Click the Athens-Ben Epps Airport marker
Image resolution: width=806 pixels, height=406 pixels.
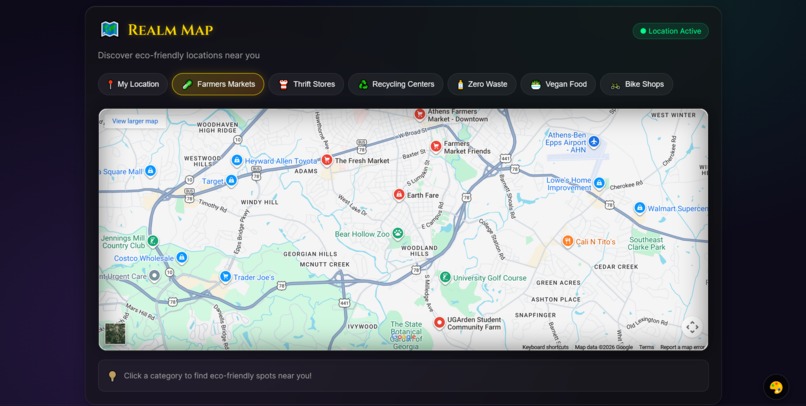(x=594, y=141)
